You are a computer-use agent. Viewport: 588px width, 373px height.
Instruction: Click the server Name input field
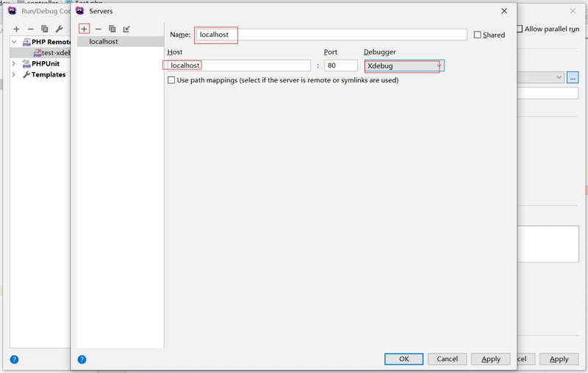pos(331,35)
